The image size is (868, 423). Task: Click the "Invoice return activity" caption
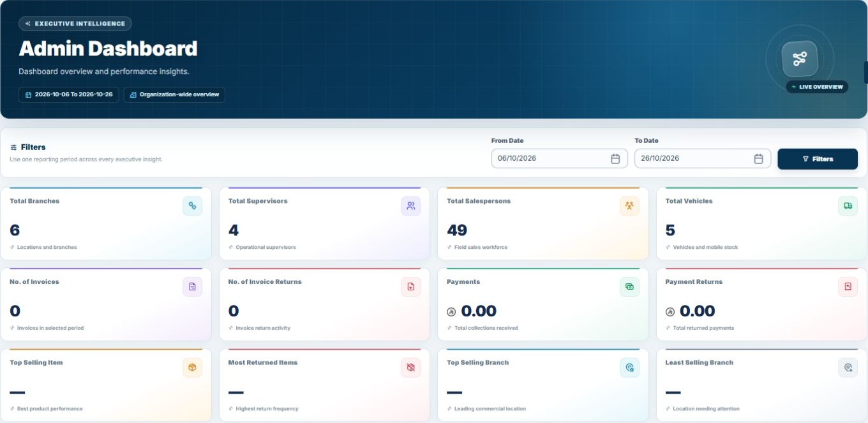pyautogui.click(x=263, y=328)
